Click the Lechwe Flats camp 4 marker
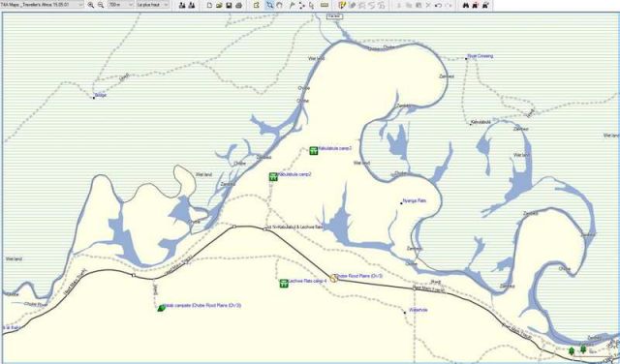 coord(284,283)
